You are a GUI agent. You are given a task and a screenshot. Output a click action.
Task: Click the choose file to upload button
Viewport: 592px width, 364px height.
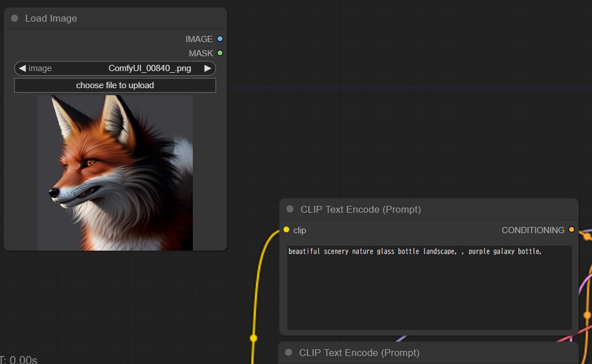[115, 85]
